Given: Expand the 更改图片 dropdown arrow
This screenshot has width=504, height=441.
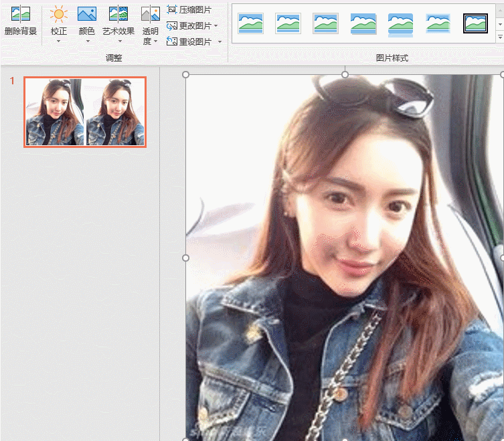Looking at the screenshot, I should [216, 26].
